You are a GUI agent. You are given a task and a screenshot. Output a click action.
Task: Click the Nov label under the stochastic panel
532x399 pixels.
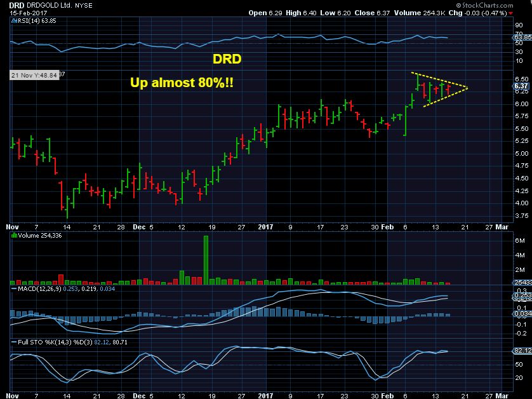(x=13, y=396)
